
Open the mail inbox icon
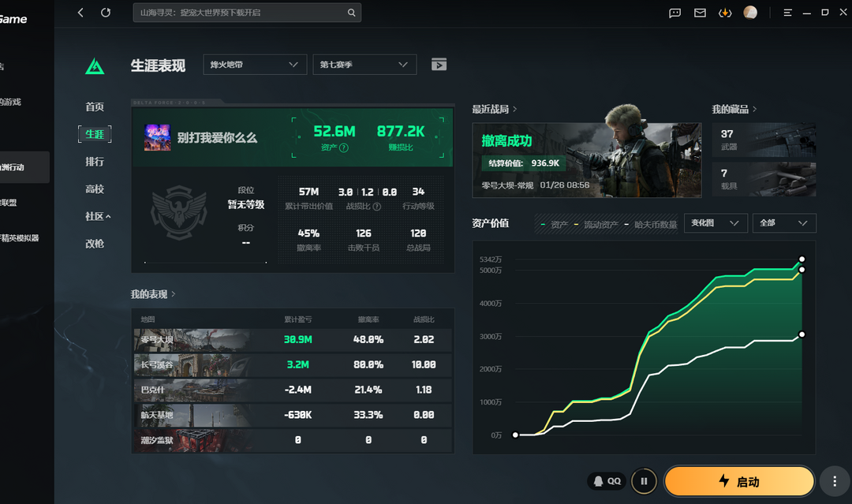tap(700, 13)
